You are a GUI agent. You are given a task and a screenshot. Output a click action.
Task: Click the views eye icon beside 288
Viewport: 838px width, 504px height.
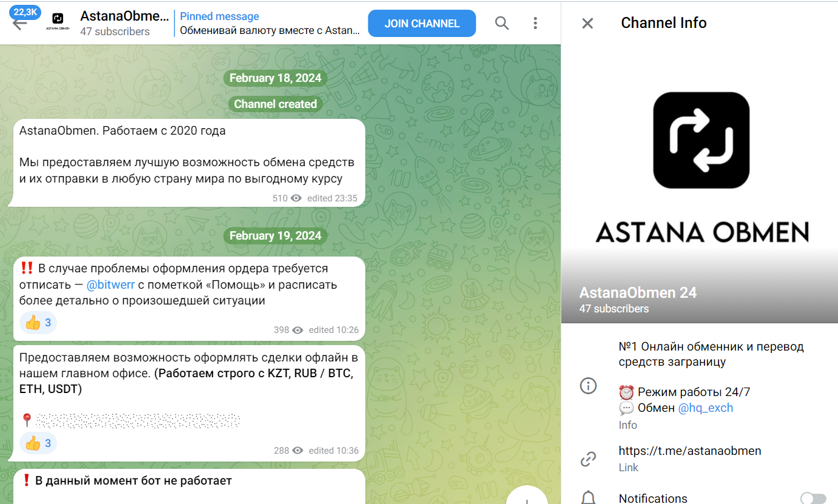pyautogui.click(x=297, y=451)
